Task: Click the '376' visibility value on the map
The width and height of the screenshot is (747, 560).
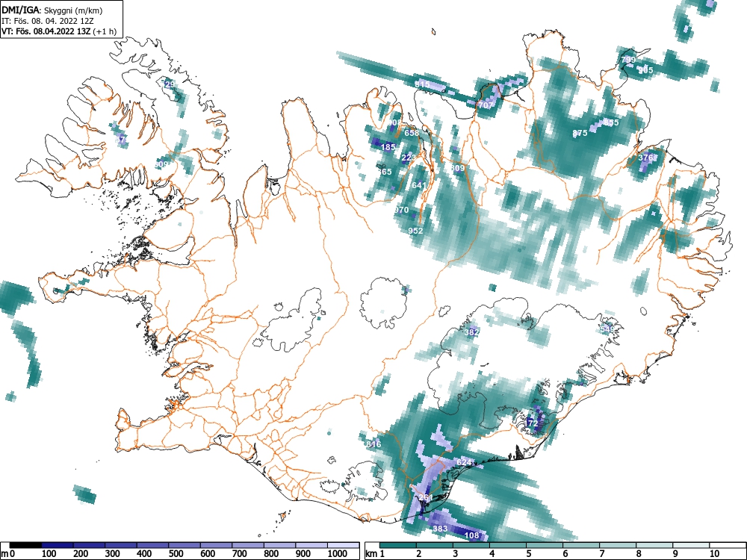Action: [x=645, y=158]
